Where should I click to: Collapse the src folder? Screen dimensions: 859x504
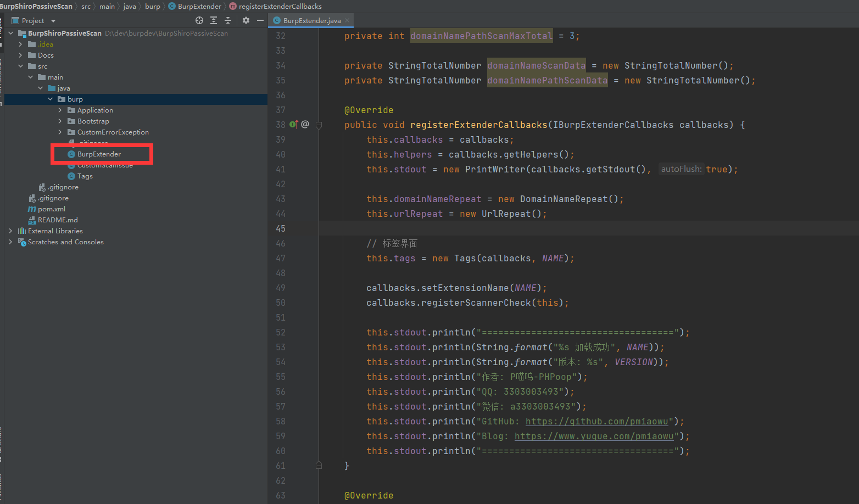(20, 66)
